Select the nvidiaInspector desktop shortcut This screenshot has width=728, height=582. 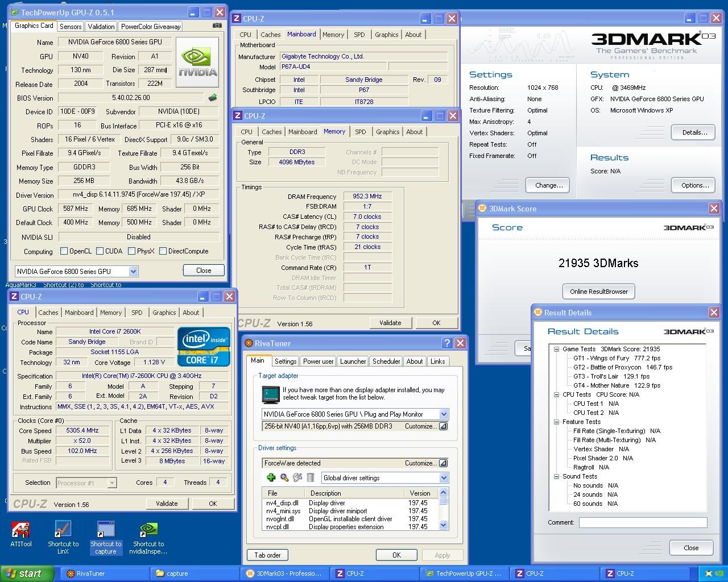148,537
